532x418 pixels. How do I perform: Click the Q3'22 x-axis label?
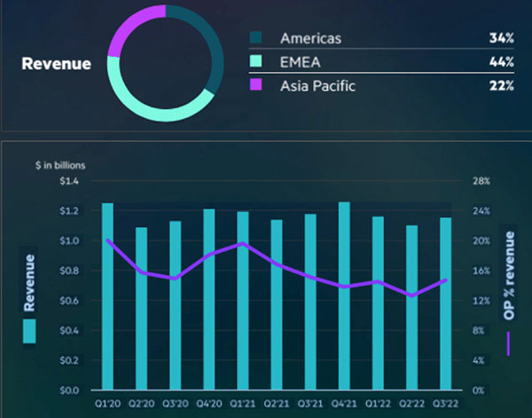click(445, 404)
